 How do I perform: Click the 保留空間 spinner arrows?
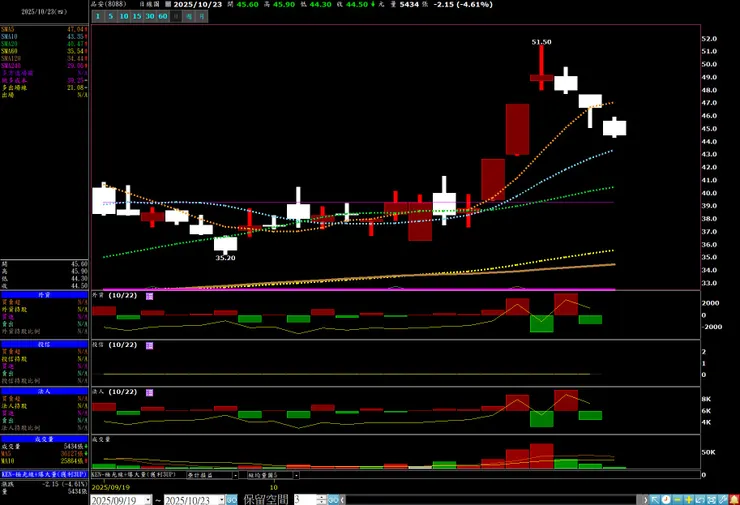click(321, 500)
